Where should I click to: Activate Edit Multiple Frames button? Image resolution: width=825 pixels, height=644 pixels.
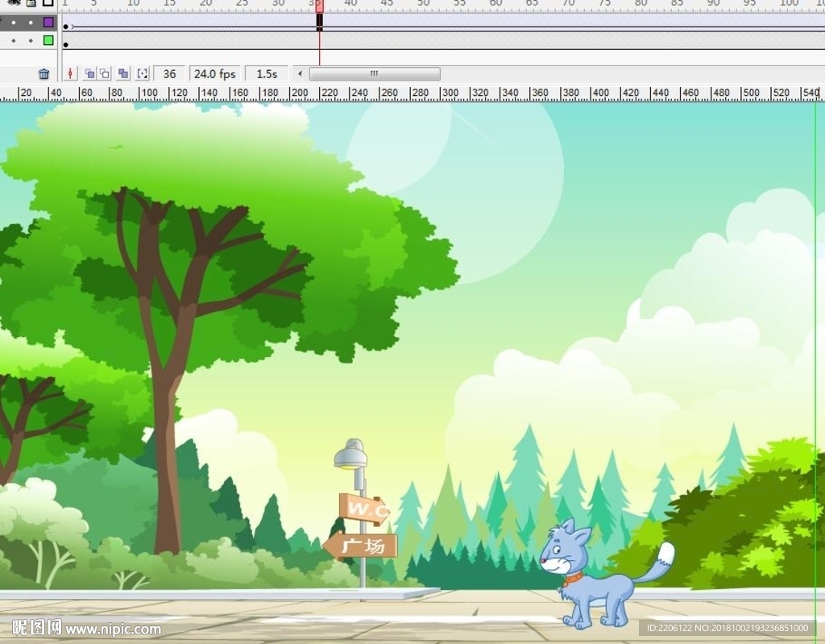tap(123, 74)
